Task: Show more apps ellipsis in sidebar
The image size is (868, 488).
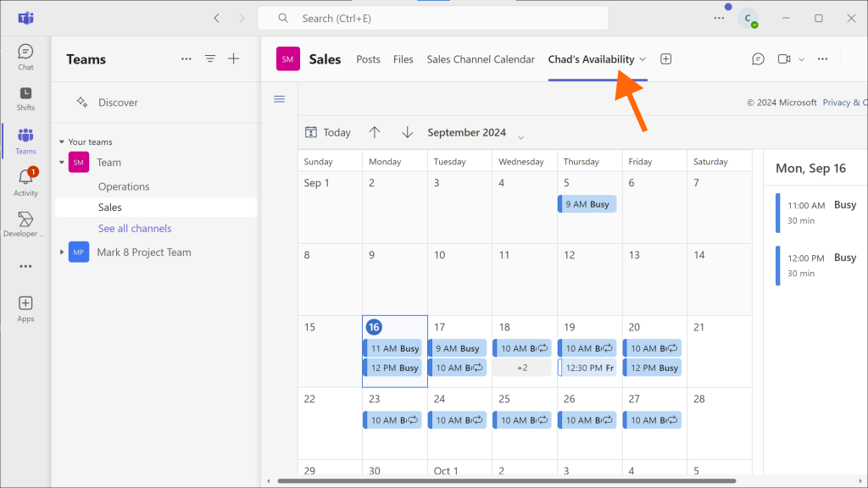Action: 25,266
